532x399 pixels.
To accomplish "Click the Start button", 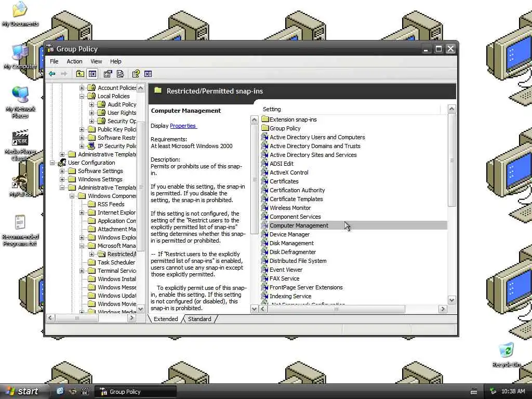I will [22, 392].
